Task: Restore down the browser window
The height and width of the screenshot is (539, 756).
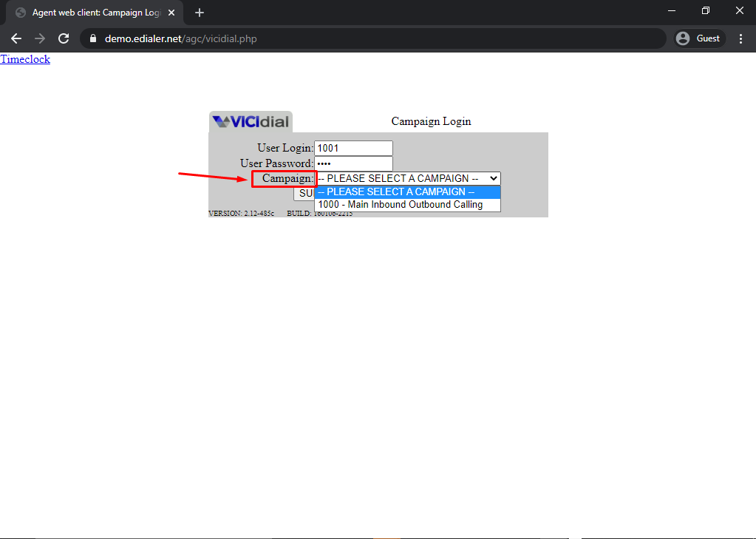Action: point(705,10)
